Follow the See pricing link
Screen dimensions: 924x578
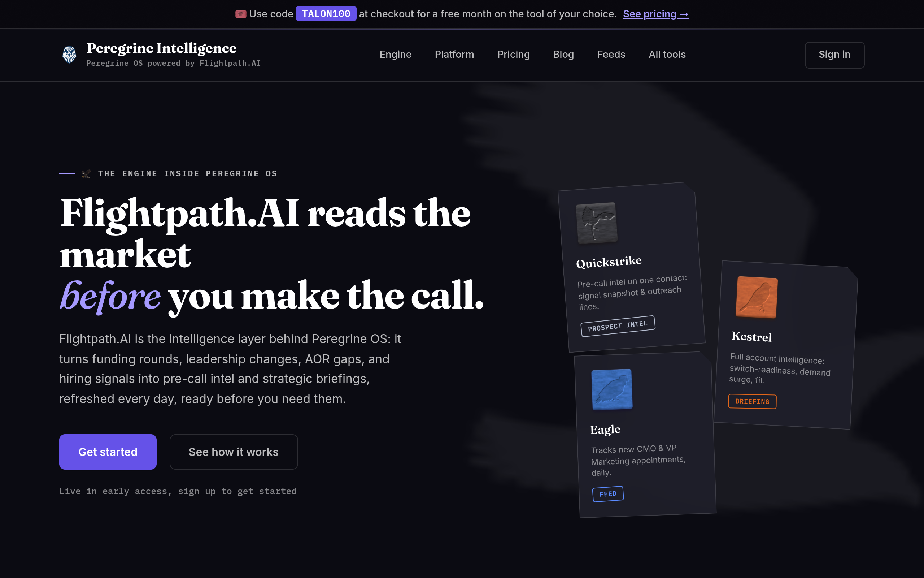point(655,14)
